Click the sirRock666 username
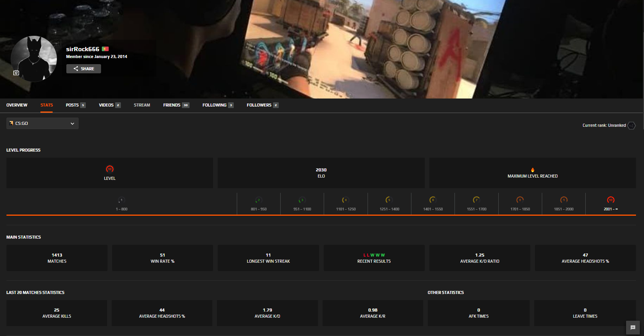 (83, 49)
